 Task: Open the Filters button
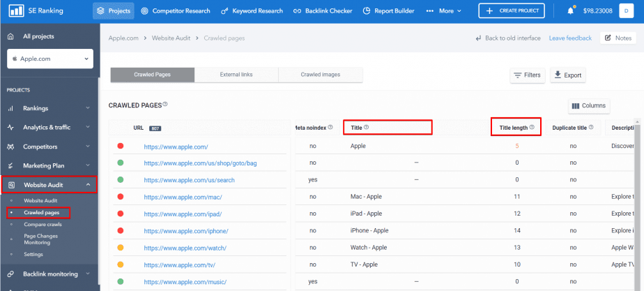528,75
